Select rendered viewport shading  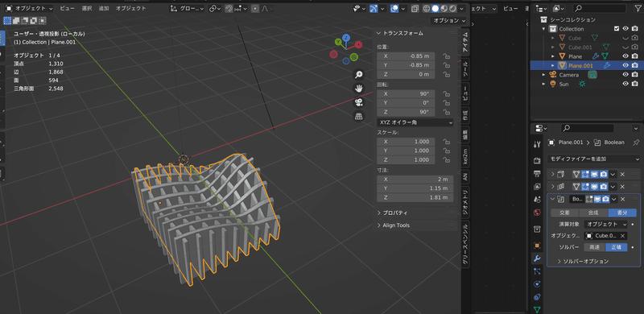[452, 8]
